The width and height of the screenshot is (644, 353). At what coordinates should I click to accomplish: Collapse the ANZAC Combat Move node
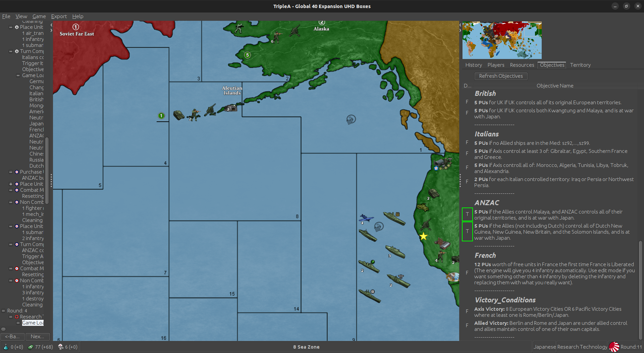point(11,190)
